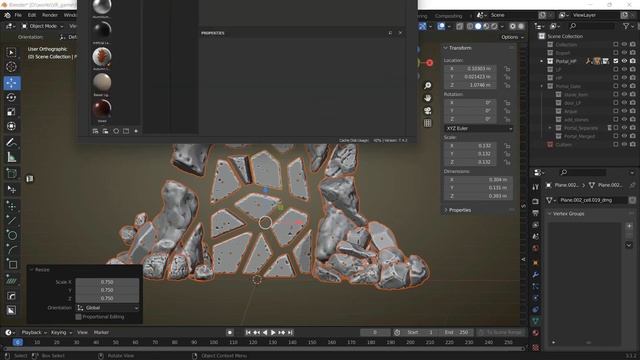Collapse the Resize operator panel
This screenshot has width=640, height=360.
click(x=31, y=270)
